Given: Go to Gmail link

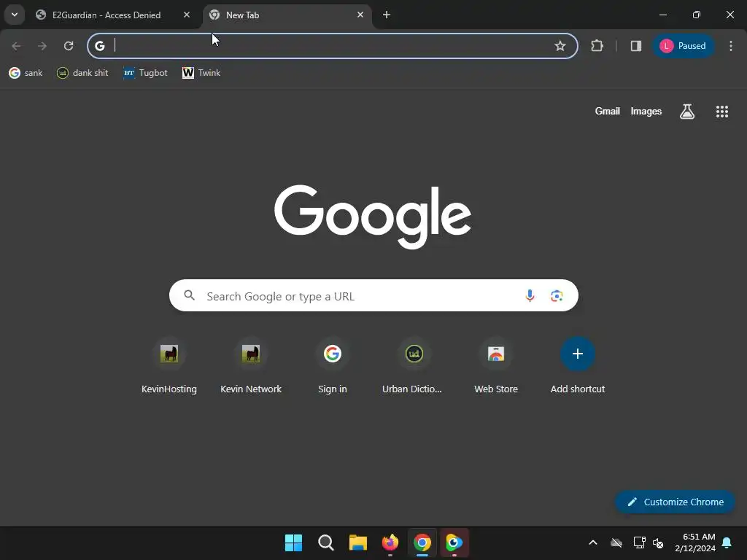Looking at the screenshot, I should tap(607, 111).
